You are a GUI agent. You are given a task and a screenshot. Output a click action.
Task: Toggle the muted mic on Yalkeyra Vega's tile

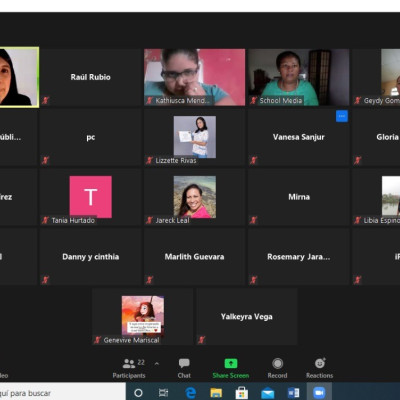[202, 340]
